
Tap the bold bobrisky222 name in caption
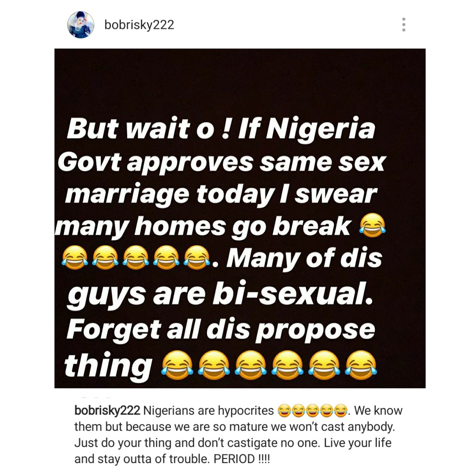click(x=107, y=411)
